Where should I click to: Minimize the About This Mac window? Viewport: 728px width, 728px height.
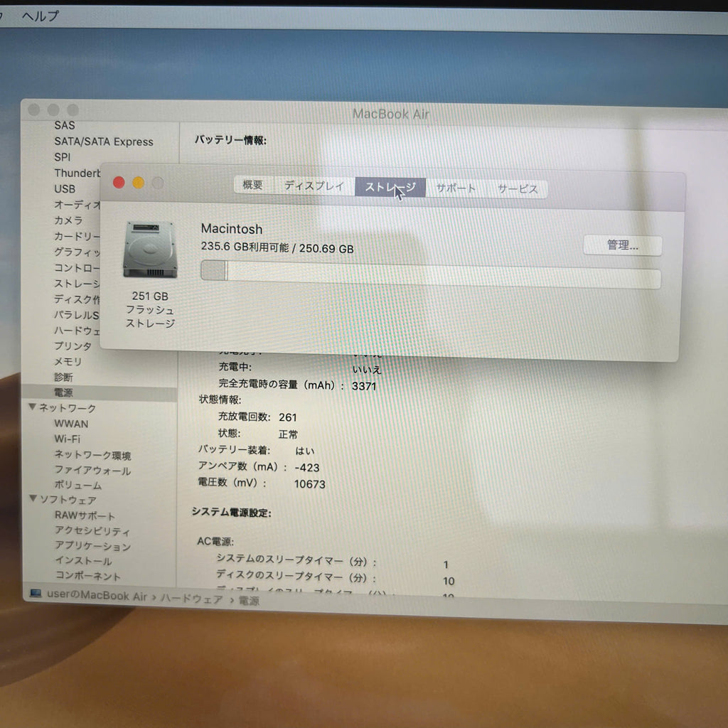pyautogui.click(x=139, y=183)
